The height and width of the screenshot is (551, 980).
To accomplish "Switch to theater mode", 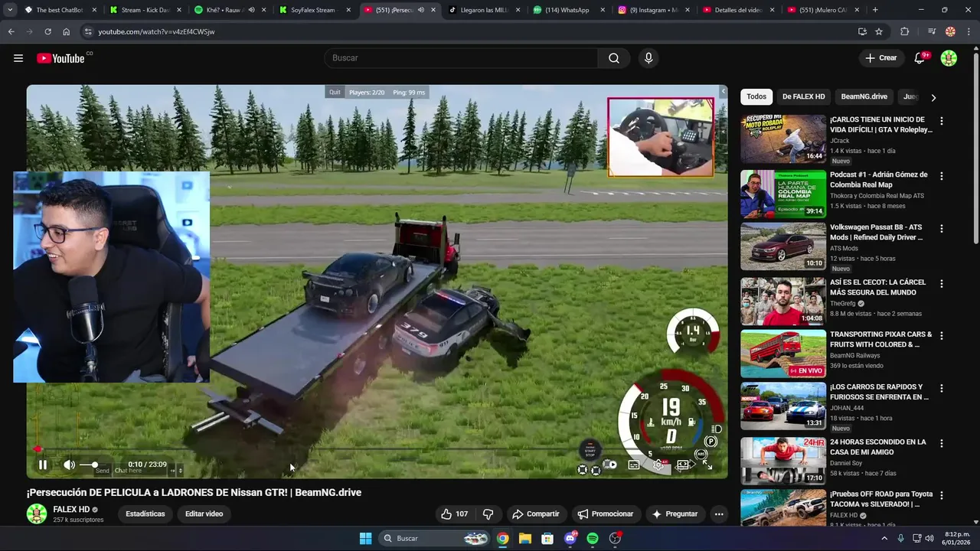I will [x=683, y=465].
